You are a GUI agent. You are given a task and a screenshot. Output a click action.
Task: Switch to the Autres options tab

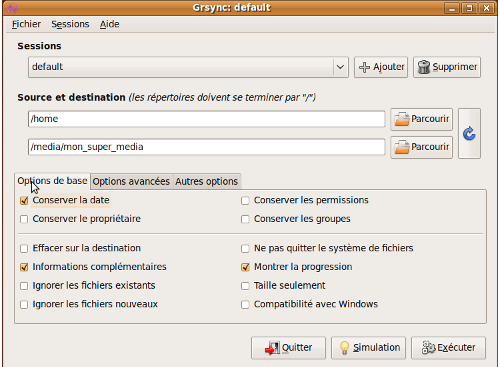tap(207, 182)
